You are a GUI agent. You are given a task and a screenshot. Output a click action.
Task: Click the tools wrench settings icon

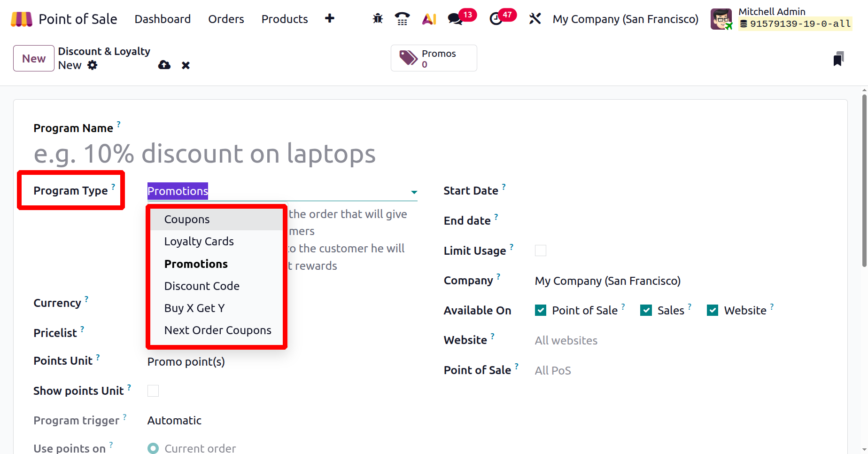(535, 19)
